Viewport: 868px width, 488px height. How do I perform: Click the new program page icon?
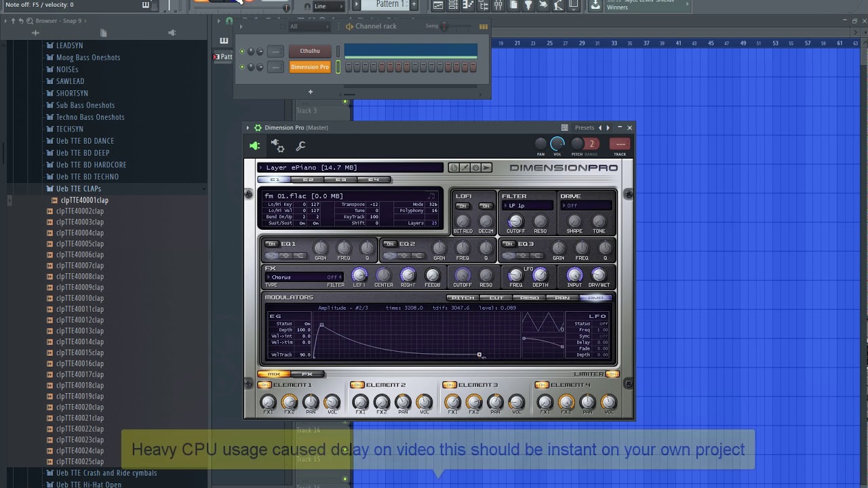pos(454,167)
